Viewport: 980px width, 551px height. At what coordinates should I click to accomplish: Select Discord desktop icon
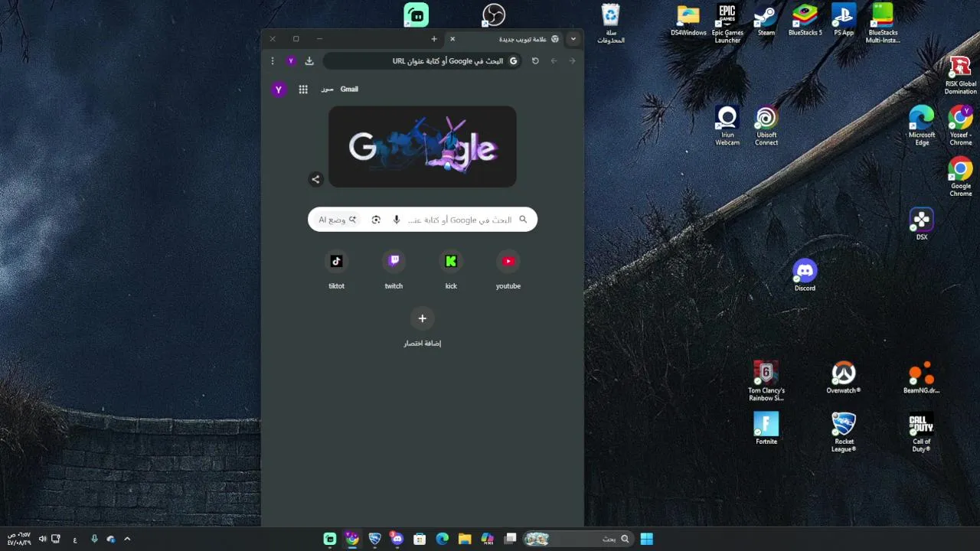point(805,275)
